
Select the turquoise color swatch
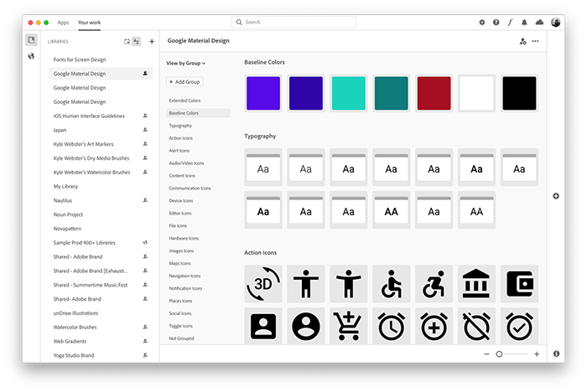tap(349, 93)
